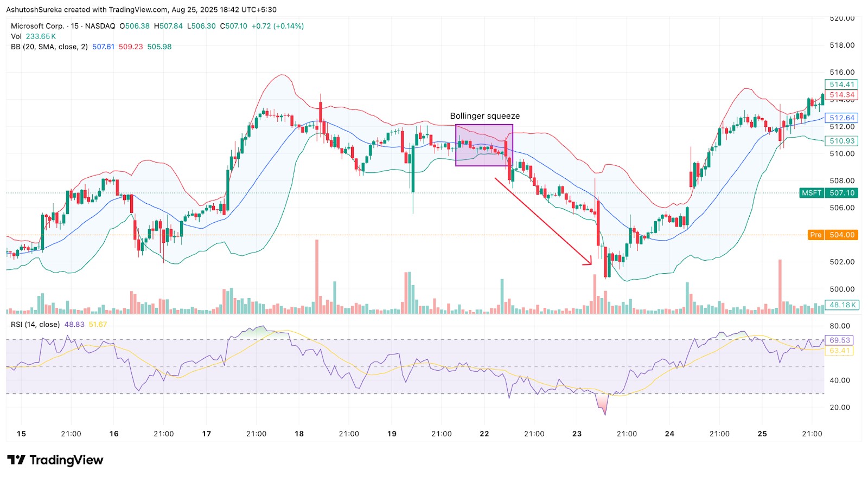
Task: Click the green 514.41 price label
Action: pos(841,85)
